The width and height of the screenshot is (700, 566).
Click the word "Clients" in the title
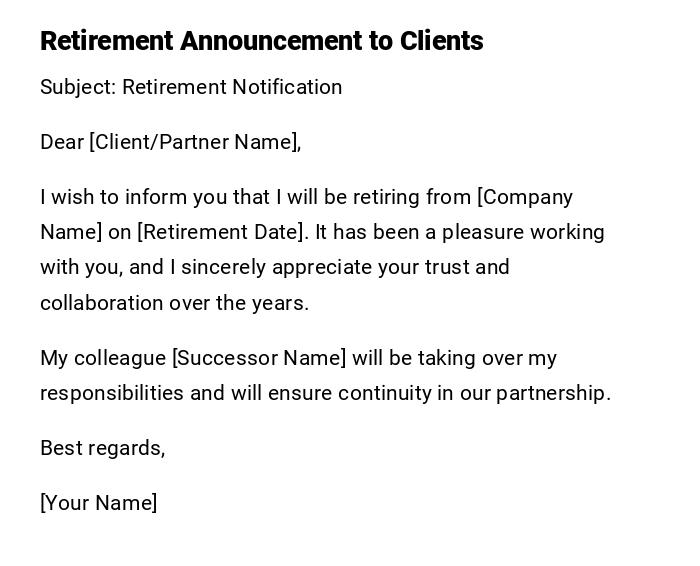(441, 41)
